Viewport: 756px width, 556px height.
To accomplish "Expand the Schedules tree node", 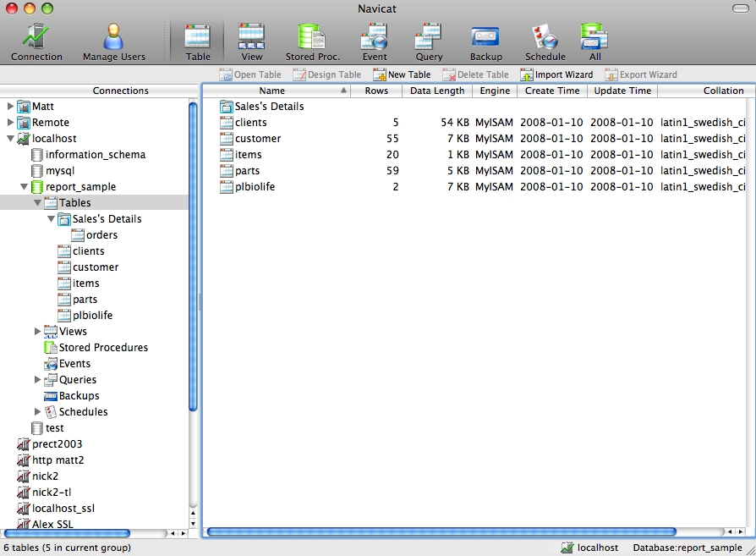I will click(x=37, y=412).
